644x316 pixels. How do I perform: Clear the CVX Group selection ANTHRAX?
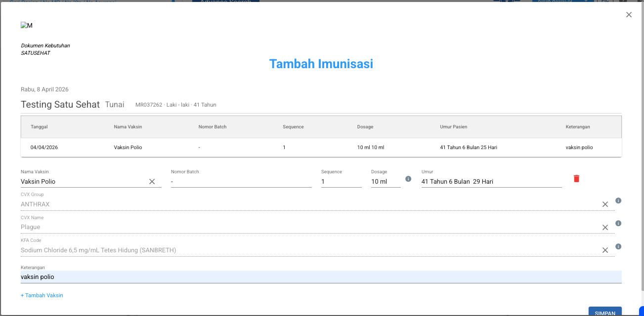click(x=605, y=204)
